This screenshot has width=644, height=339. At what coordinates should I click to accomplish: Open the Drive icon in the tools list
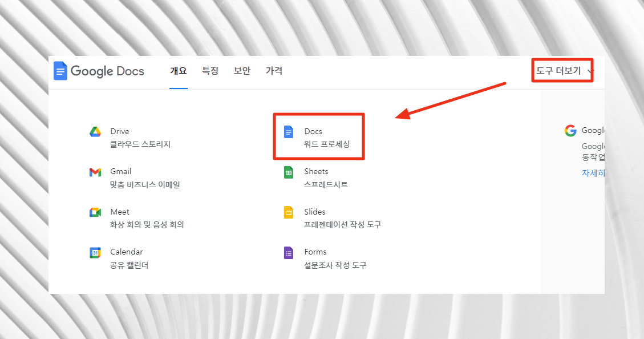click(95, 131)
